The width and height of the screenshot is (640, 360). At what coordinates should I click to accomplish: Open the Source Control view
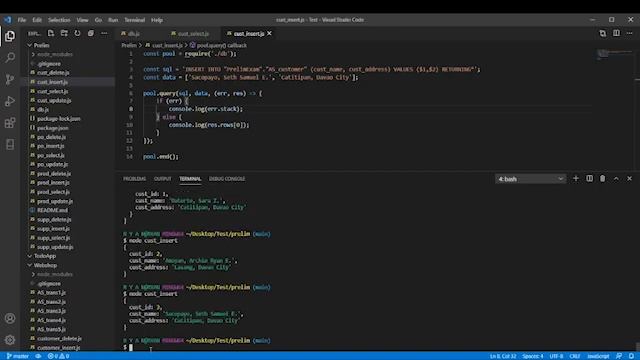[x=10, y=79]
